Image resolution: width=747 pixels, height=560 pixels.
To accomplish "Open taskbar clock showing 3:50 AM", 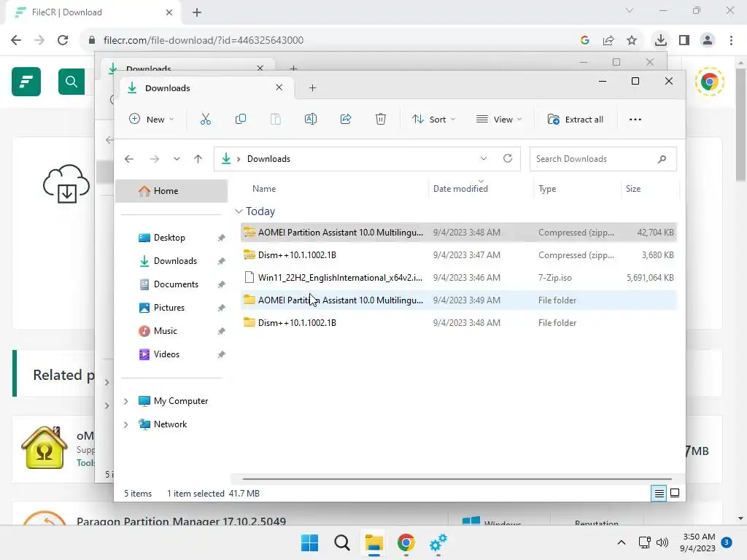I will (697, 542).
